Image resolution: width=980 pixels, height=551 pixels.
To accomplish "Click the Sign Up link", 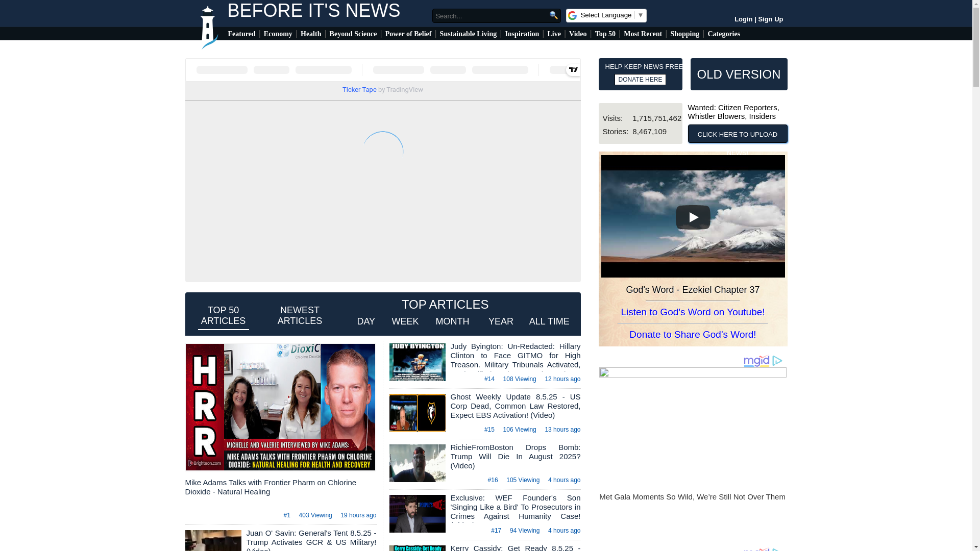I will [x=771, y=19].
